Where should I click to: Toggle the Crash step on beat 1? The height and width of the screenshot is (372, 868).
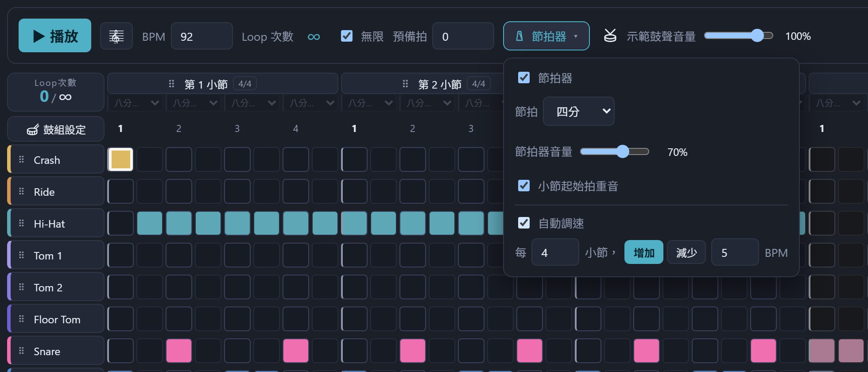120,159
